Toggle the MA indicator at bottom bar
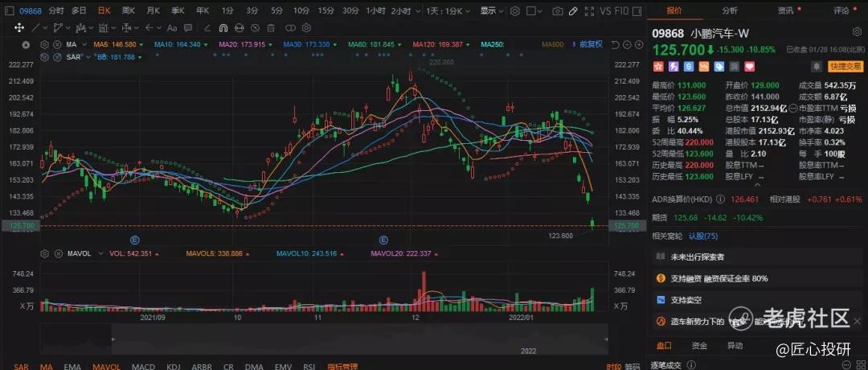Image resolution: width=868 pixels, height=370 pixels. (47, 366)
